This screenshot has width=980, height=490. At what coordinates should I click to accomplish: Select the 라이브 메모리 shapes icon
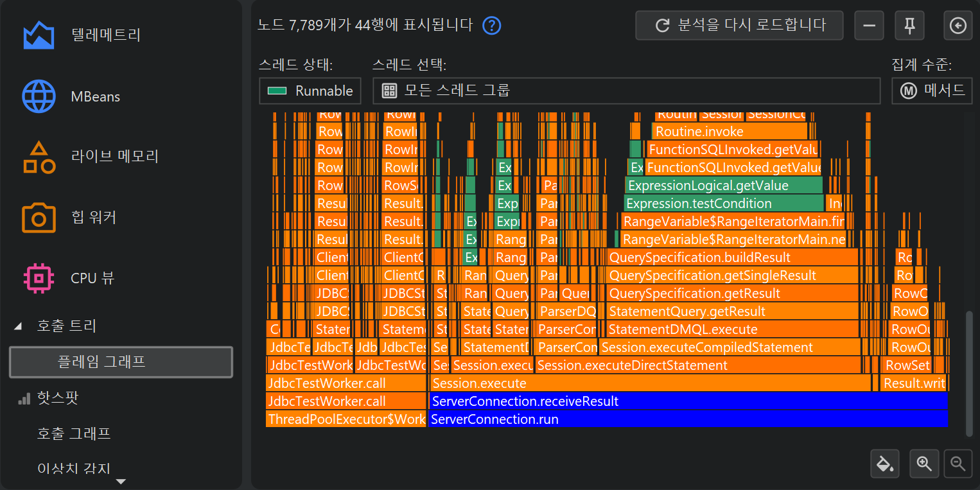(39, 157)
